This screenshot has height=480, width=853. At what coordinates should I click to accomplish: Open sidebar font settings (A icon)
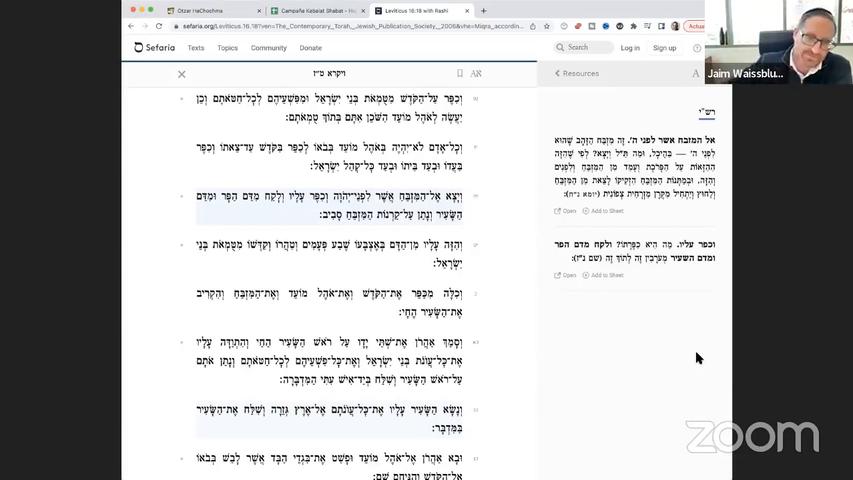point(695,73)
